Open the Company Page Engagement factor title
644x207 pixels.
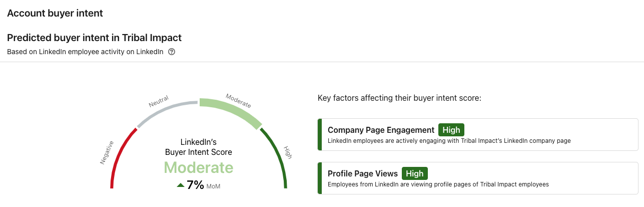tap(381, 130)
